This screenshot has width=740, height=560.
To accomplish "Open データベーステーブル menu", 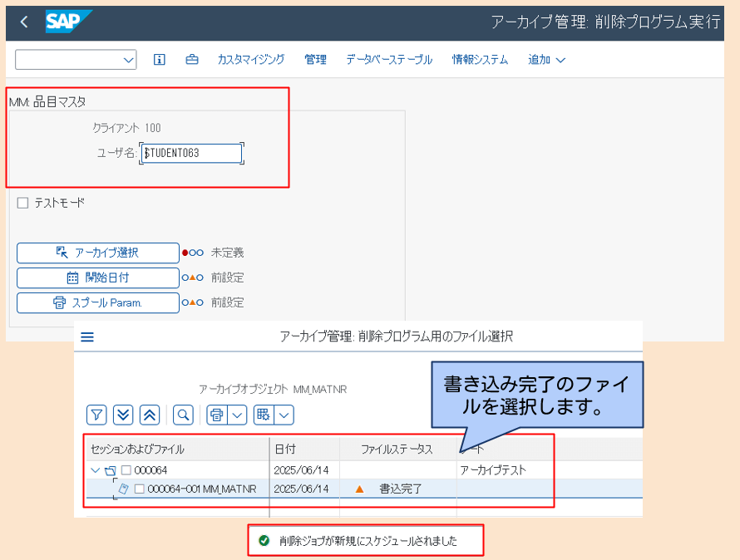I will coord(389,60).
